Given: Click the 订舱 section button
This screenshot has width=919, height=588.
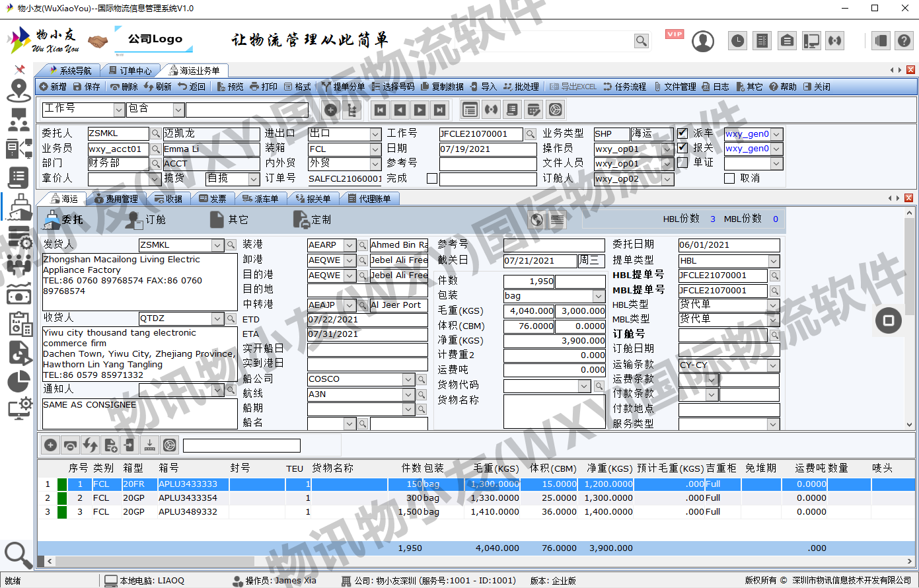Looking at the screenshot, I should 147,219.
